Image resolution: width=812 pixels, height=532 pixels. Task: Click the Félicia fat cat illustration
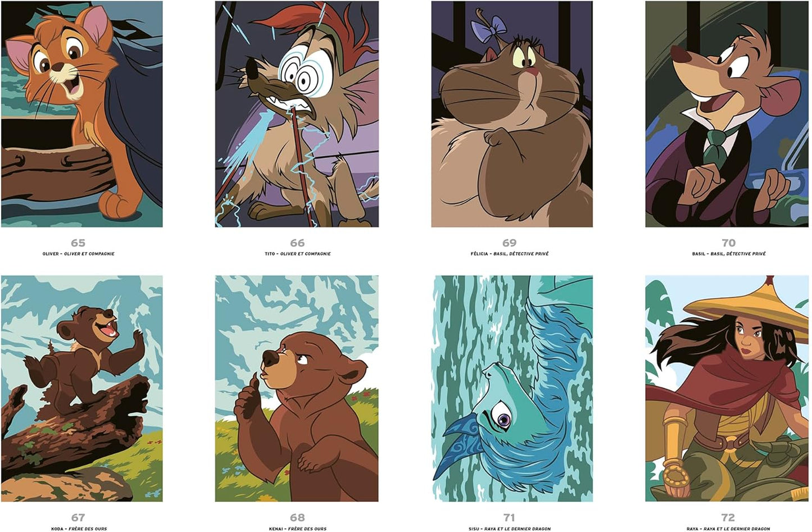[x=512, y=114]
